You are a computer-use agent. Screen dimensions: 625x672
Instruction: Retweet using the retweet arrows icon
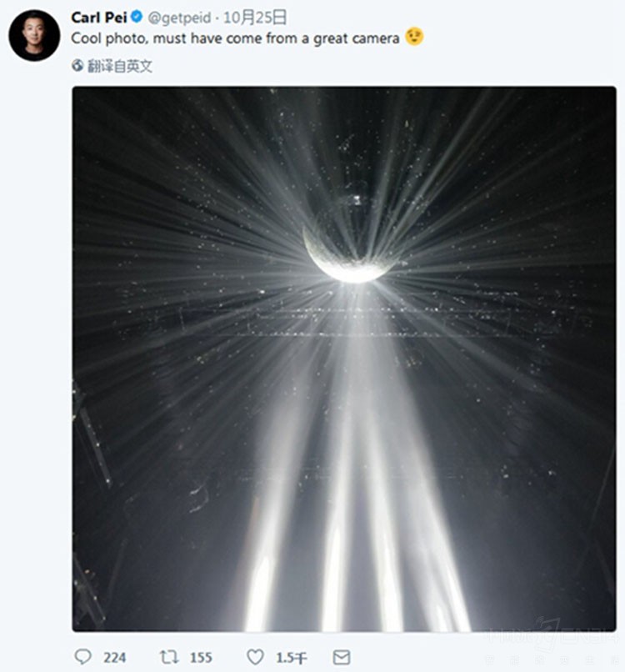coord(169,657)
